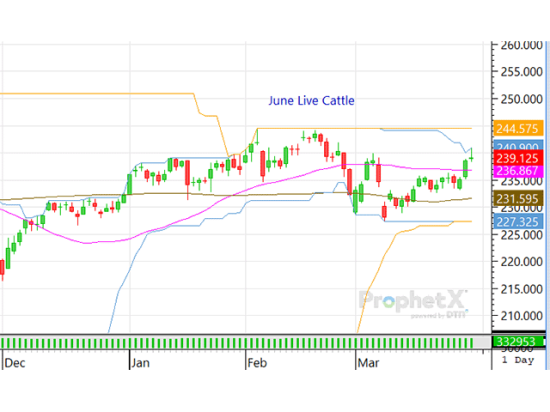Click the 332953 volume value label
Image resolution: width=550 pixels, height=412 pixels.
pyautogui.click(x=518, y=341)
